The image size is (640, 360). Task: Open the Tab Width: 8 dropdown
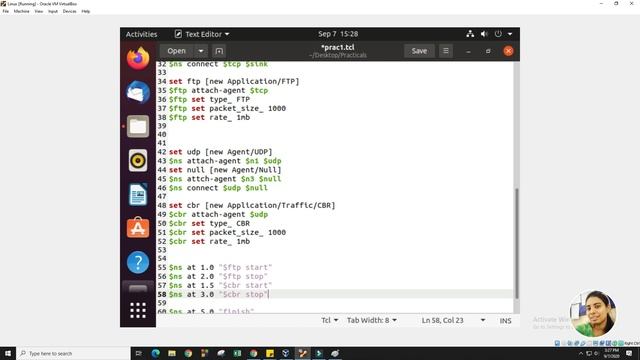click(372, 320)
